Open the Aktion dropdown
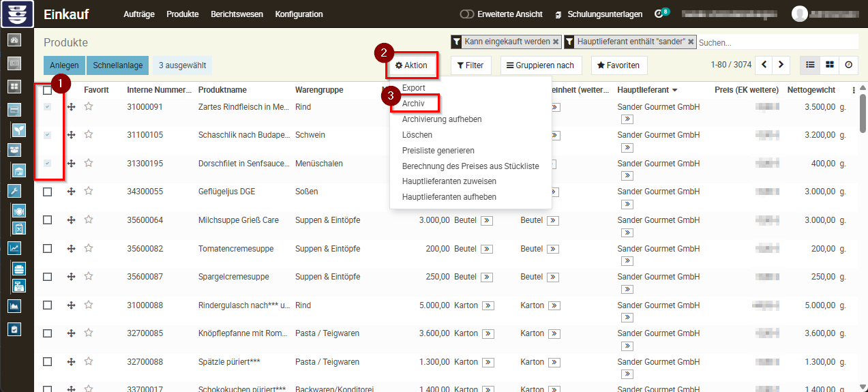Image resolution: width=868 pixels, height=392 pixels. tap(411, 65)
